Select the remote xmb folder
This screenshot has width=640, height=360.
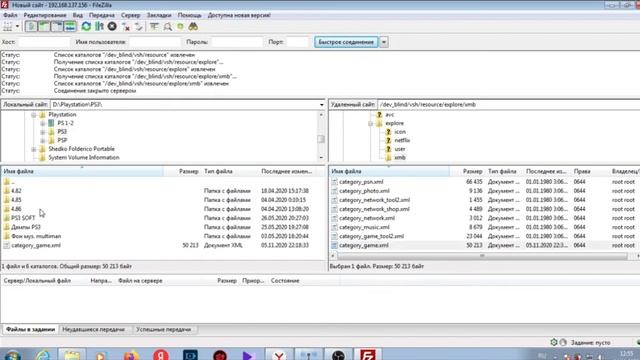pyautogui.click(x=400, y=158)
